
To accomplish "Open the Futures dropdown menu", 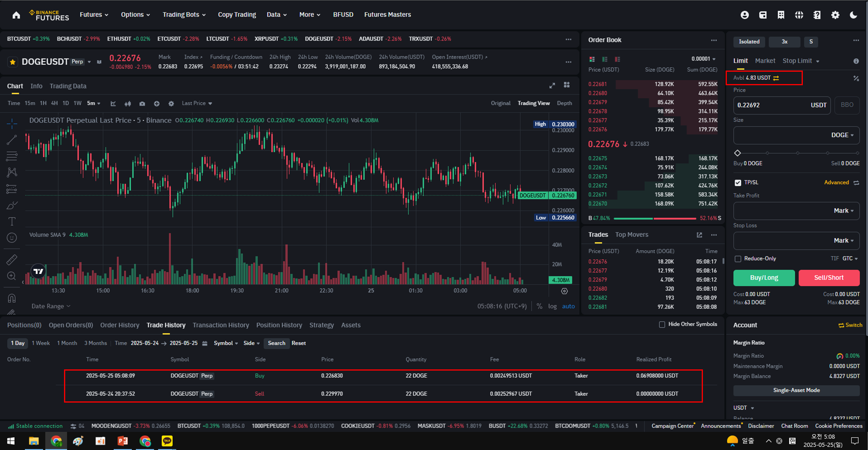I will coord(94,15).
